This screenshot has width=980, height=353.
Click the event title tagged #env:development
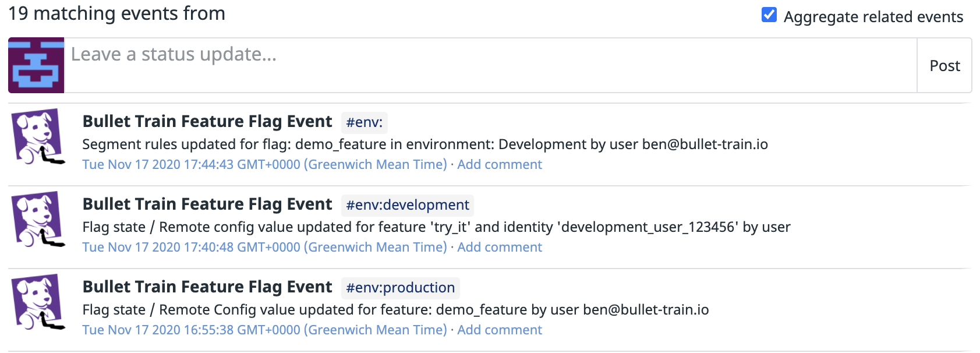point(207,204)
